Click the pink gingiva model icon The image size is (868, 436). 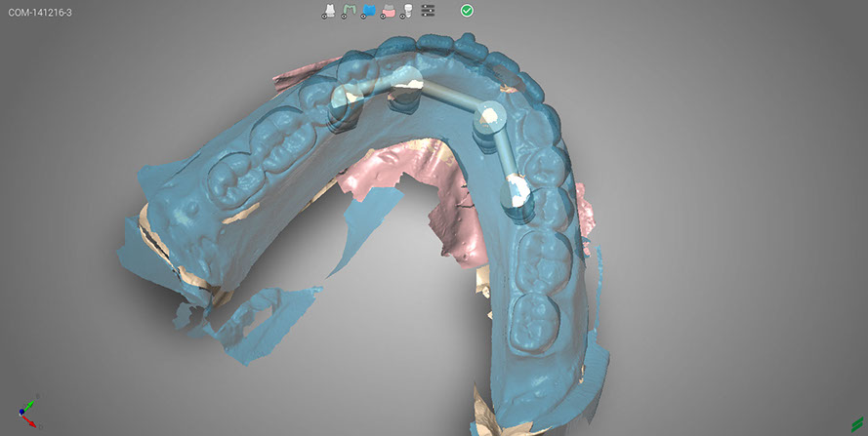point(388,11)
